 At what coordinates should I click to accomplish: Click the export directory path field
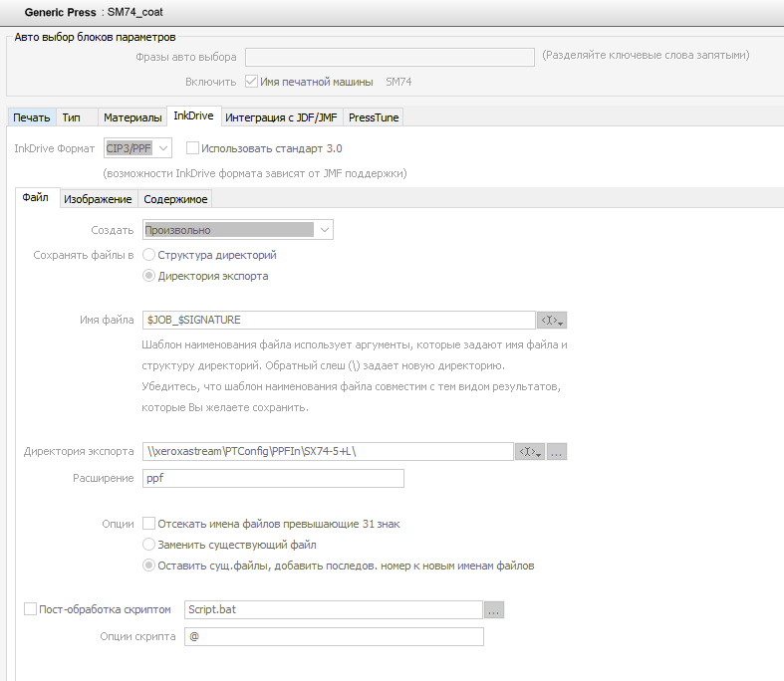tap(328, 451)
